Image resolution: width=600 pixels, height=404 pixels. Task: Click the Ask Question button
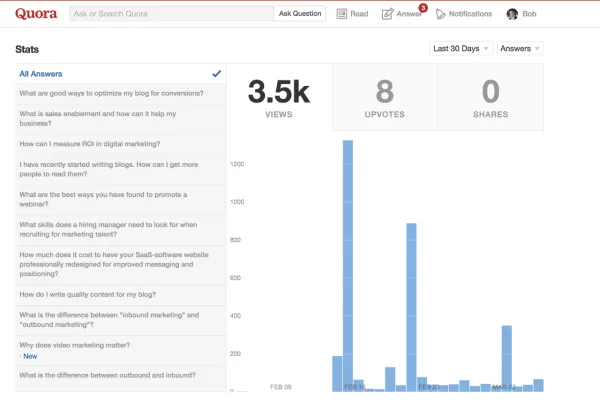[300, 14]
